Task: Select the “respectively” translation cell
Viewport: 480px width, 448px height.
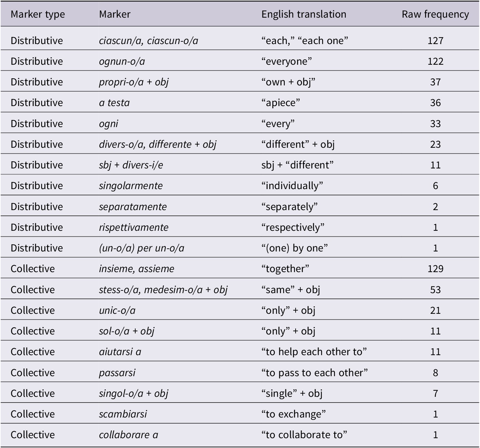Action: pyautogui.click(x=293, y=227)
